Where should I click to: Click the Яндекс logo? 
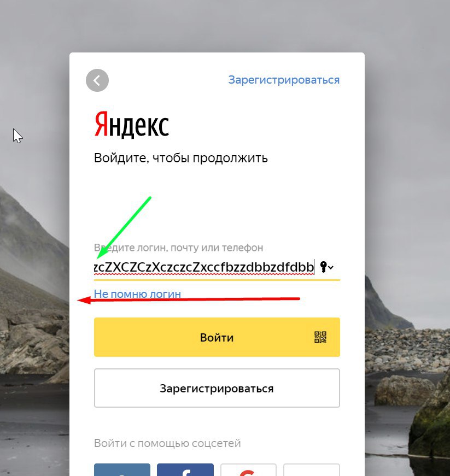tap(131, 125)
